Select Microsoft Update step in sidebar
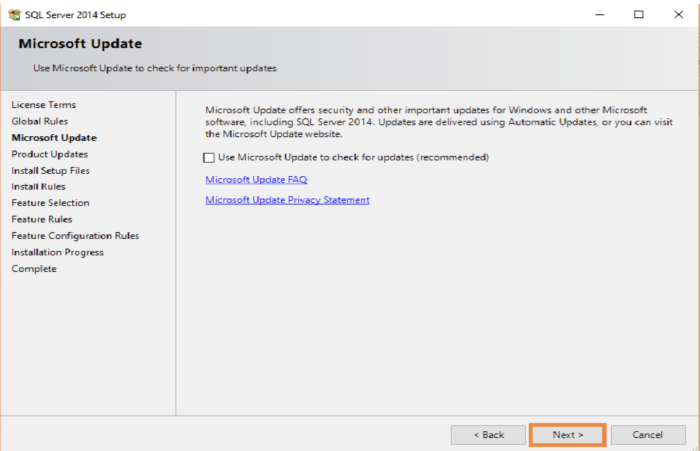 tap(54, 138)
